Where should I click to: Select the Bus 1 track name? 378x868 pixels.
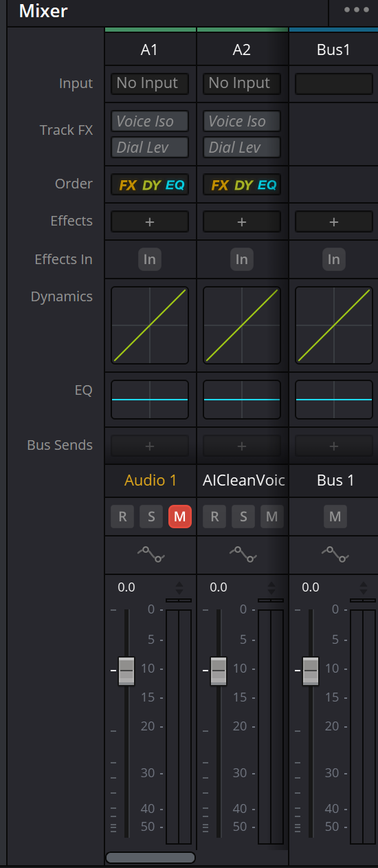[x=335, y=480]
